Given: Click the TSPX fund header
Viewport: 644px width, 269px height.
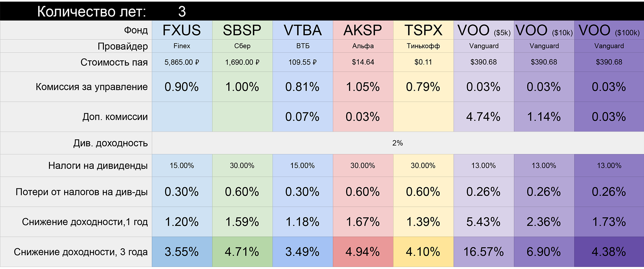Looking at the screenshot, I should [x=423, y=30].
